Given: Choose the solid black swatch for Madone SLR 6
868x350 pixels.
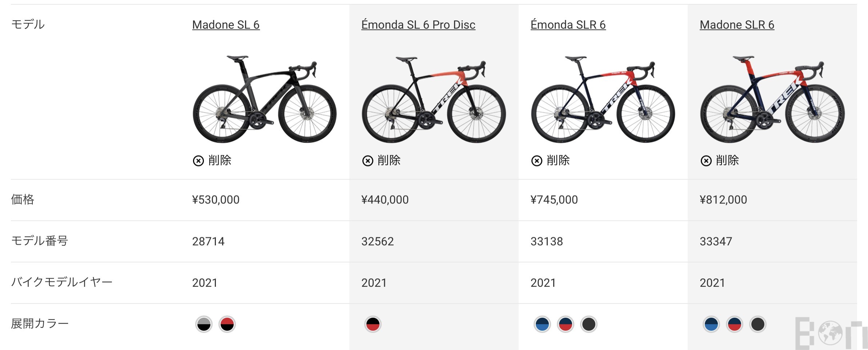Looking at the screenshot, I should 758,324.
